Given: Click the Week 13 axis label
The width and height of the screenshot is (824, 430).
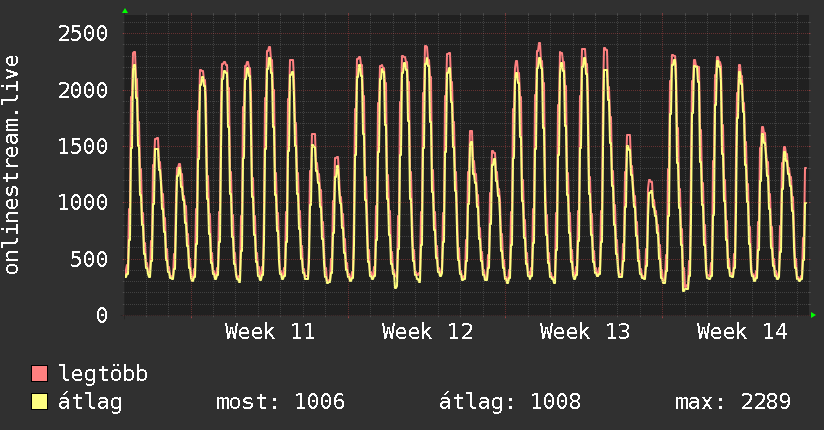Looking at the screenshot, I should coord(585,332).
